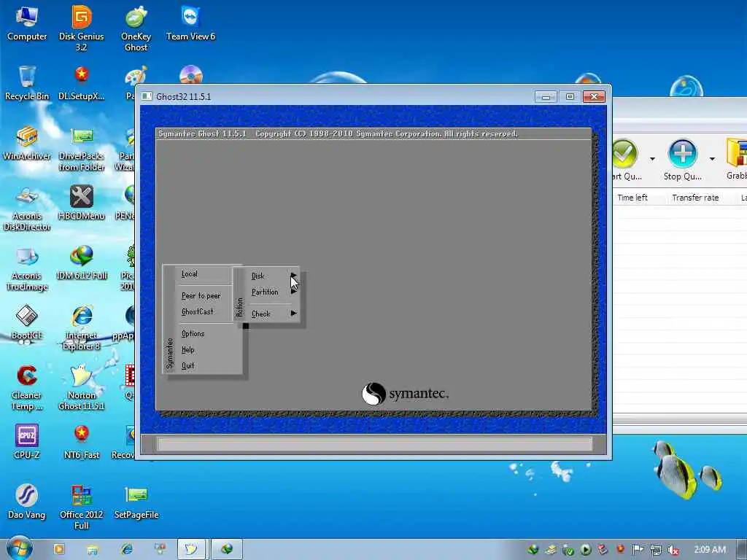Select the Disk Genius 3.2 desktop icon

[82, 28]
